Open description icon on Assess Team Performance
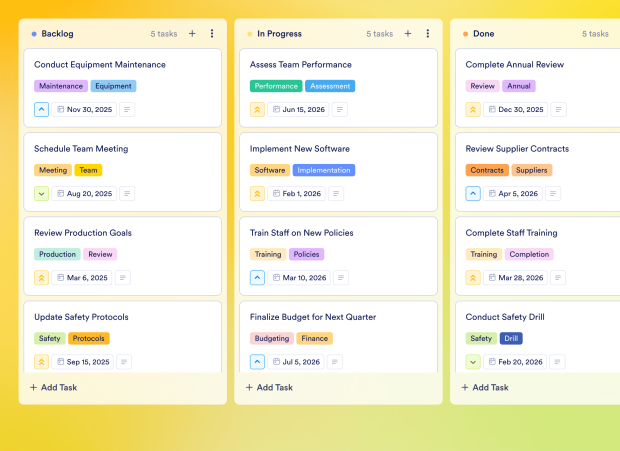620x451 pixels. click(340, 109)
